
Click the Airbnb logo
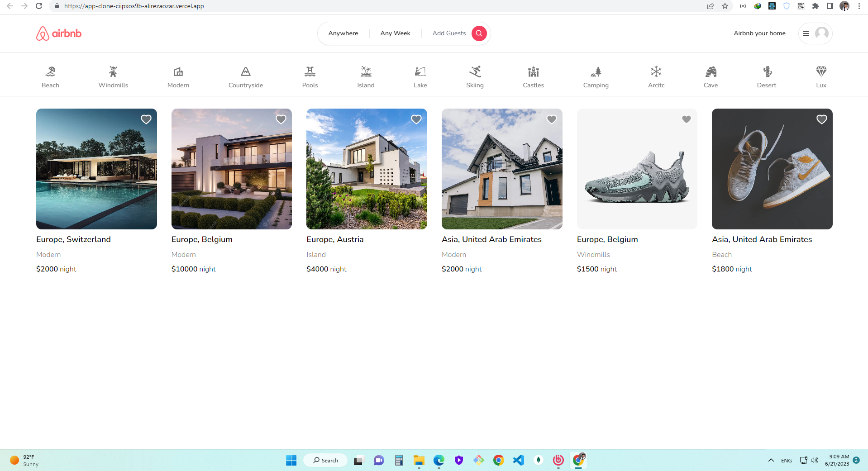[58, 33]
